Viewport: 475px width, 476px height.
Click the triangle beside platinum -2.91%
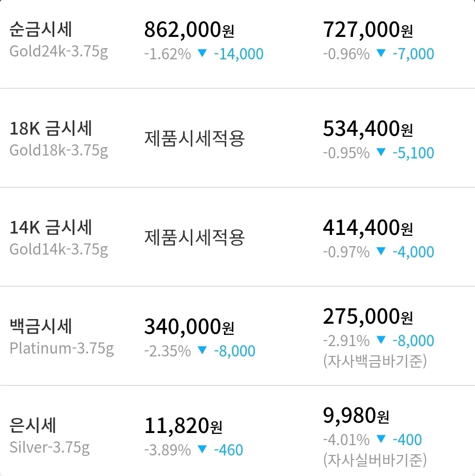click(381, 340)
